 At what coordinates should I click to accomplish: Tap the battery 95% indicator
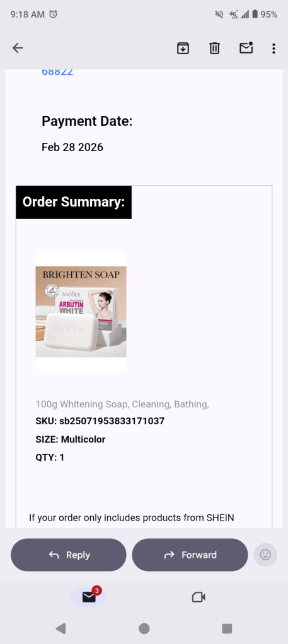pyautogui.click(x=265, y=14)
